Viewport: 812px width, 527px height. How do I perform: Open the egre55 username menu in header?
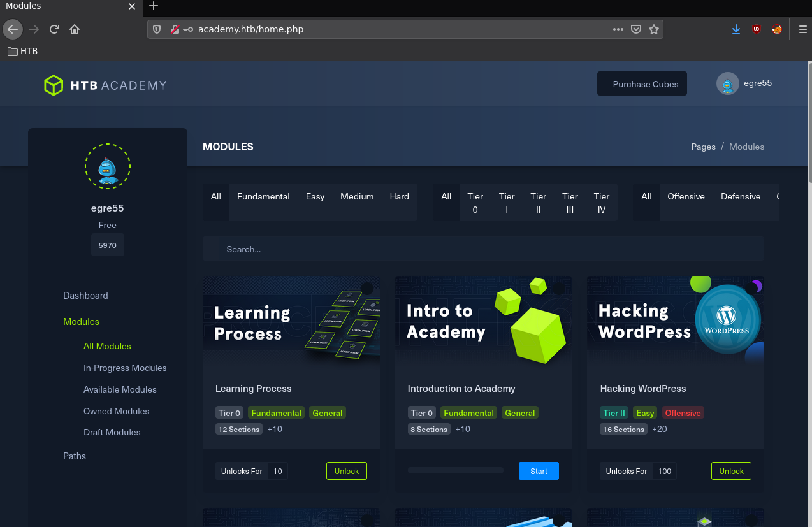758,83
